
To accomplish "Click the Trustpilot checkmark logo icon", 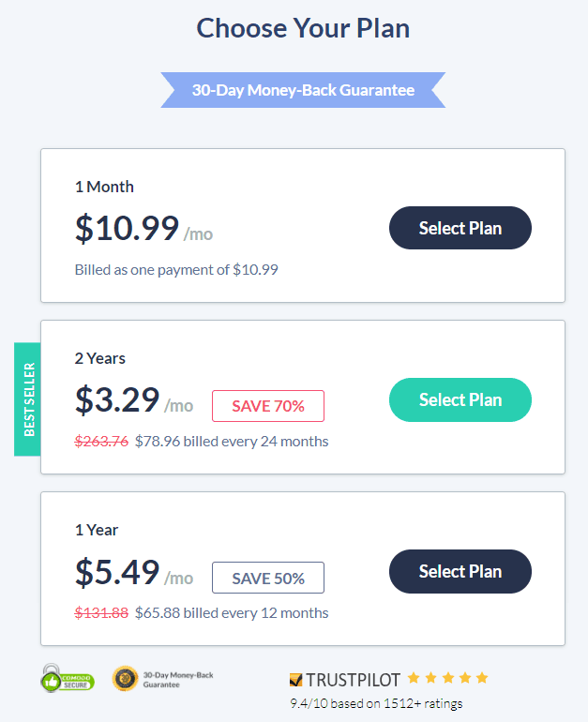I will (295, 680).
